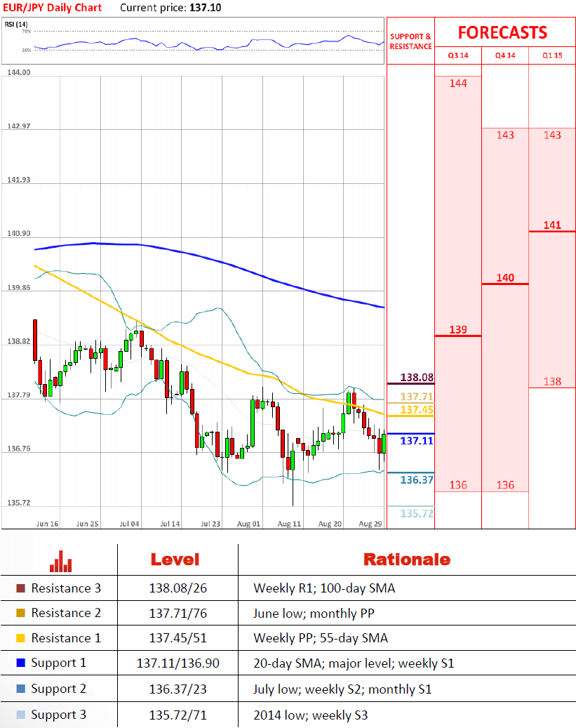Click the 138.08/26 level cell

coord(178,588)
